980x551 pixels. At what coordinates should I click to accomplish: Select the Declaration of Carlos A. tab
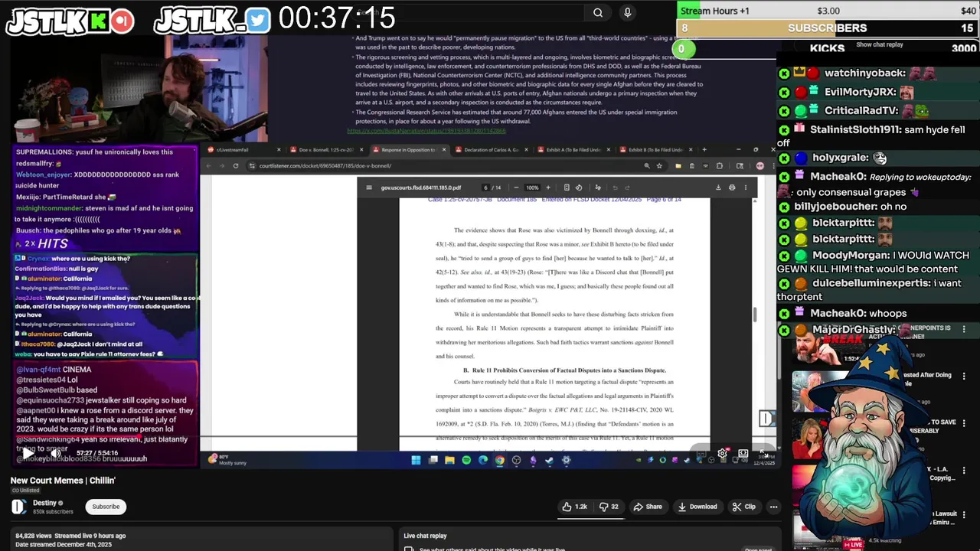[x=492, y=150]
